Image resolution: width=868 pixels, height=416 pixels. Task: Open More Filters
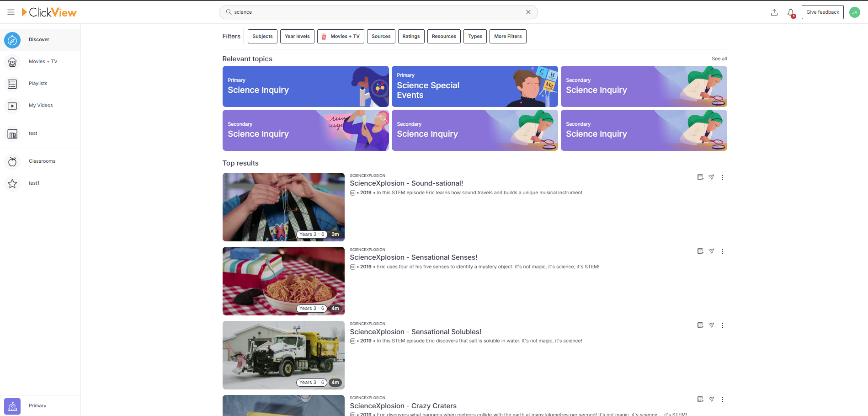point(508,37)
